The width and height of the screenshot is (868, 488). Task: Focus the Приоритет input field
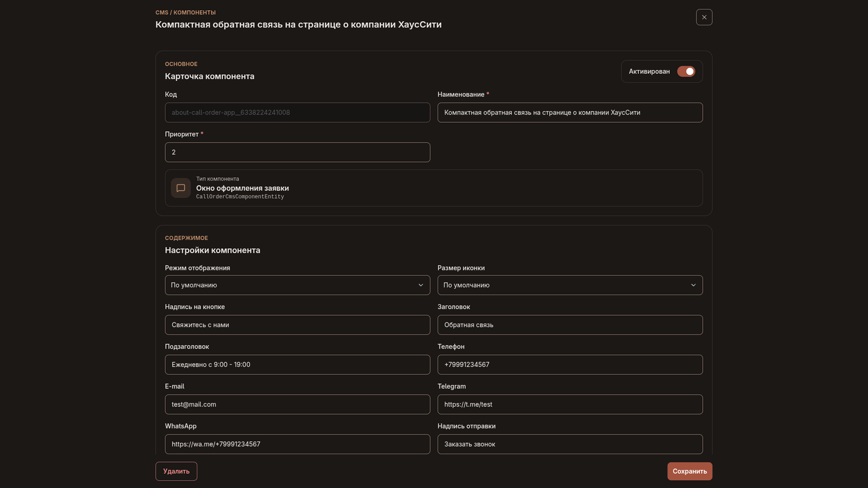click(298, 152)
